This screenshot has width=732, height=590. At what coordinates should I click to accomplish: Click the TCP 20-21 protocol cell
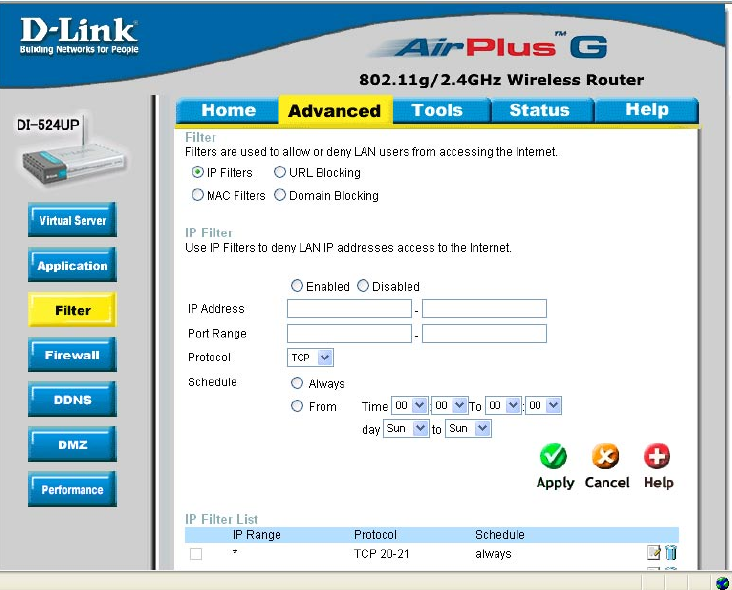click(381, 554)
